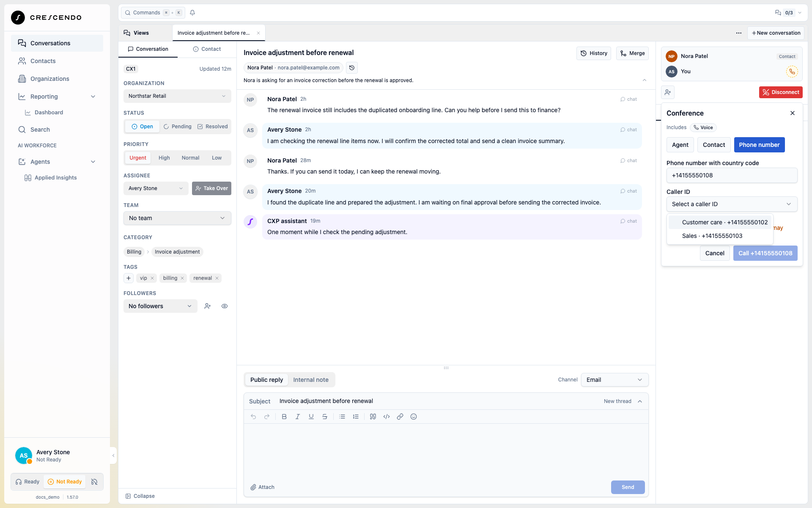Viewport: 812px width, 508px height.
Task: Apply strikethrough formatting
Action: click(x=325, y=417)
